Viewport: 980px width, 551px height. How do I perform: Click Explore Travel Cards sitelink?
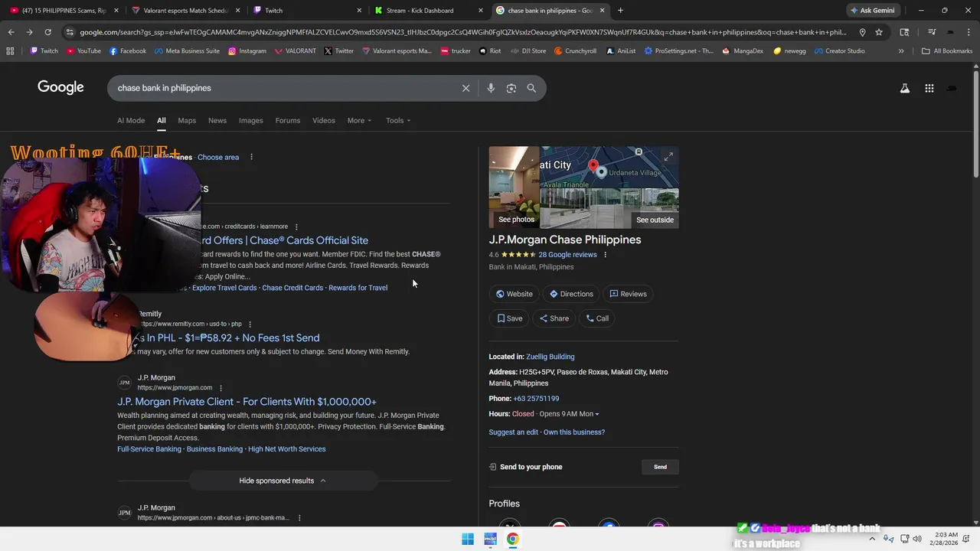(x=224, y=288)
